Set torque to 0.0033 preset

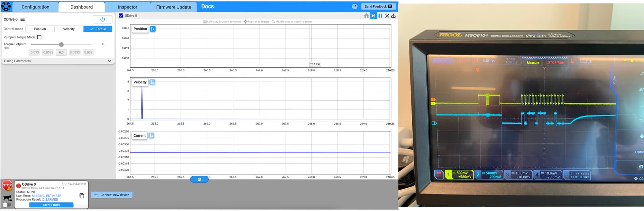click(75, 52)
